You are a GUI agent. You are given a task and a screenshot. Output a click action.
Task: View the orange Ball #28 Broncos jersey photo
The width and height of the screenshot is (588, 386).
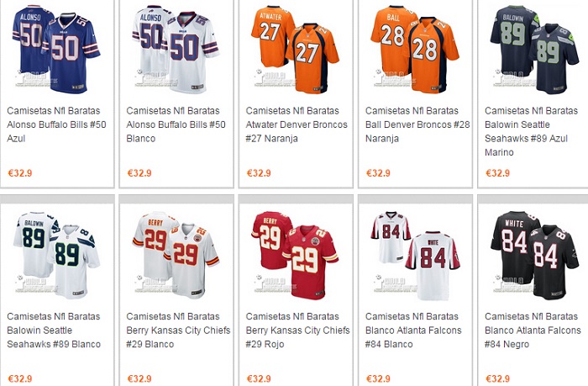click(414, 48)
